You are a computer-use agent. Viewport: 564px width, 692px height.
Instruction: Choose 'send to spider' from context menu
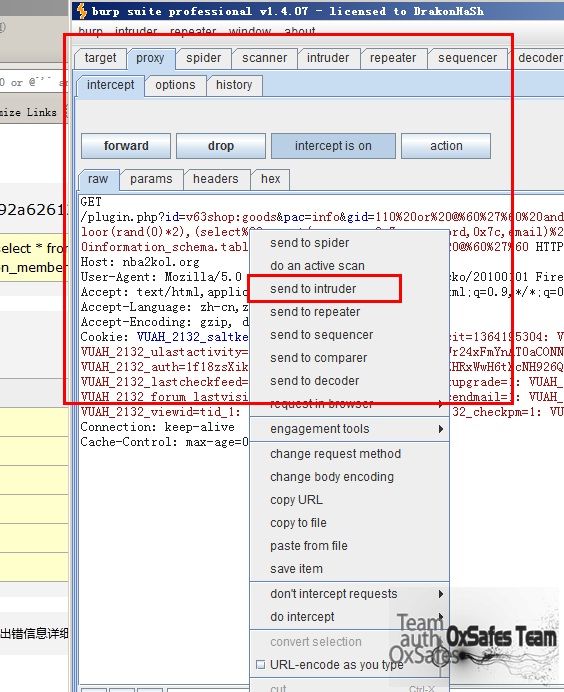pyautogui.click(x=349, y=243)
